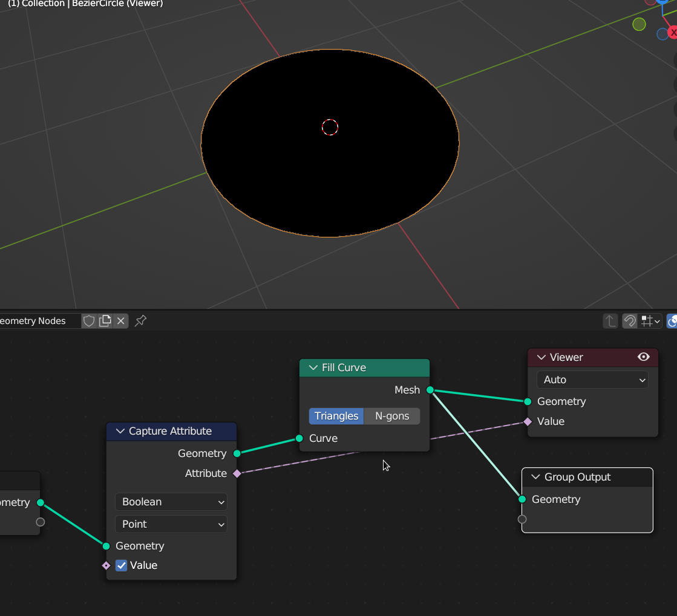Image resolution: width=677 pixels, height=616 pixels.
Task: Go to parent node tree arrow
Action: click(x=610, y=321)
